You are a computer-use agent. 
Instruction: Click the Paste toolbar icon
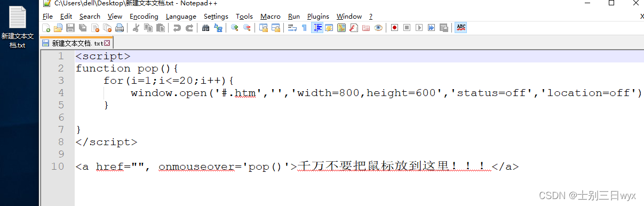[160, 28]
